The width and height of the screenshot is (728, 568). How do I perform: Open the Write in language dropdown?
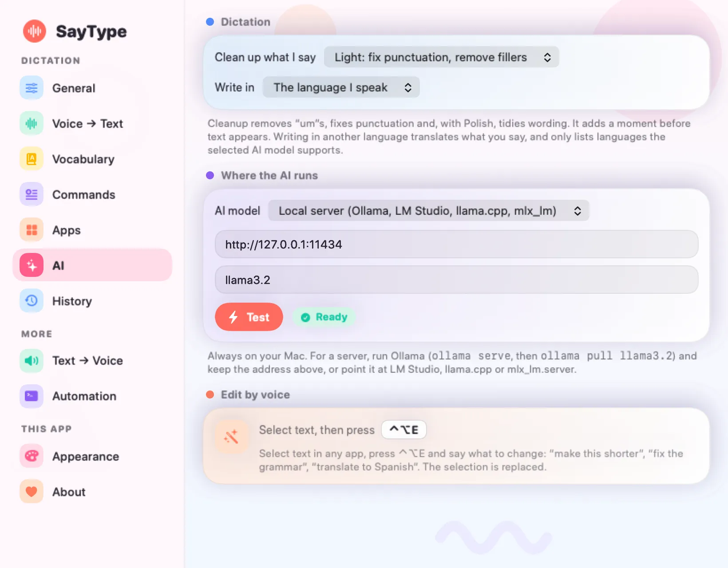click(x=341, y=87)
